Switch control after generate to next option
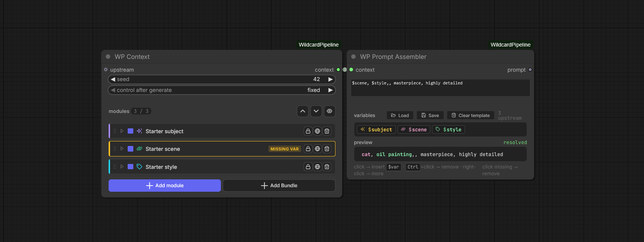 [331, 90]
